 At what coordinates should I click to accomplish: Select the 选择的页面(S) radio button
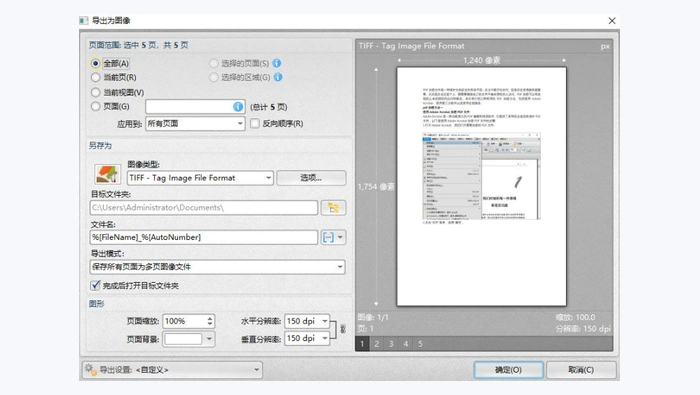[213, 63]
